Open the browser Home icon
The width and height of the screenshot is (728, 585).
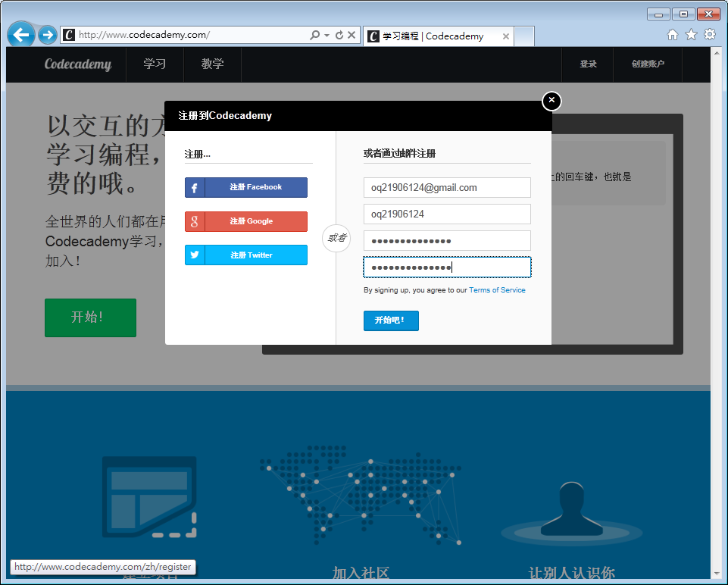click(672, 34)
